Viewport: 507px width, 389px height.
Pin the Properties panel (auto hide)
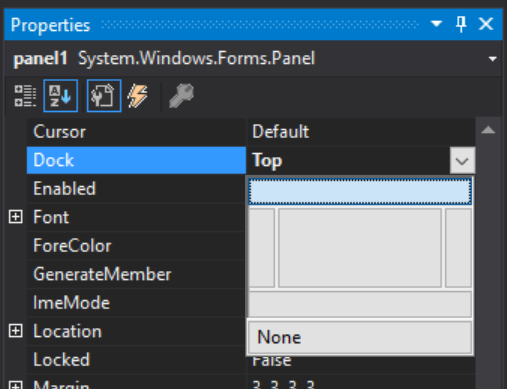pos(461,24)
